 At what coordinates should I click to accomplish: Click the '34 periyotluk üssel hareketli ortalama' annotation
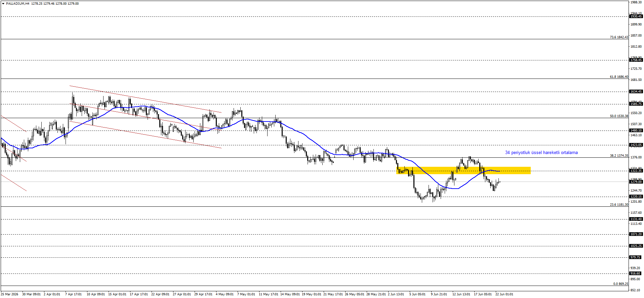541,153
